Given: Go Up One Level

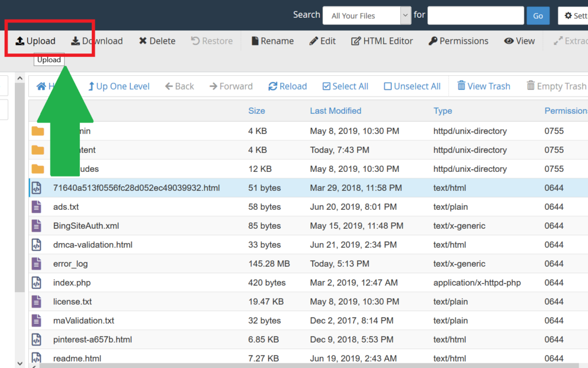Looking at the screenshot, I should tap(118, 86).
